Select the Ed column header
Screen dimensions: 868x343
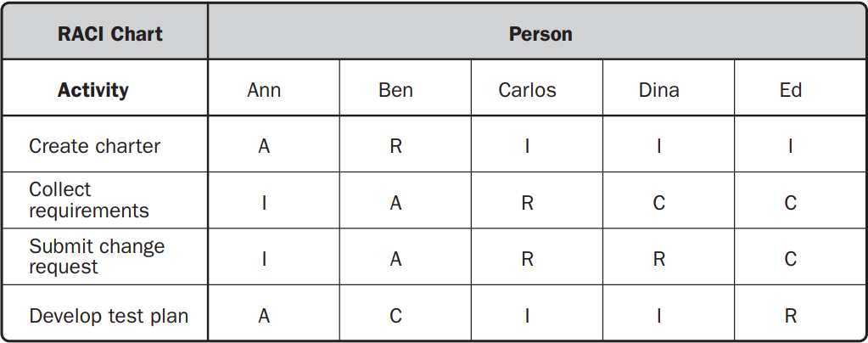click(790, 90)
